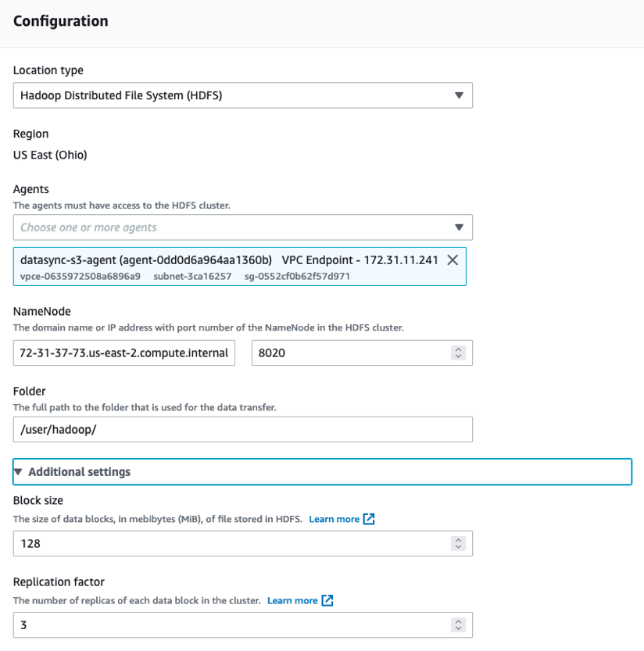
Task: Select the port field showing 8020
Action: click(352, 352)
